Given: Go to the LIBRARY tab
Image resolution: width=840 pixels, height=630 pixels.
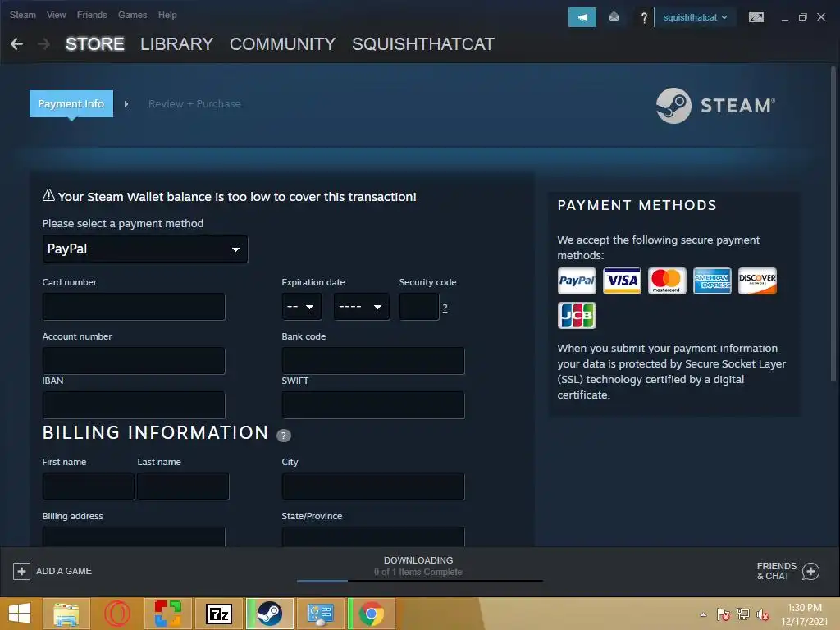Looking at the screenshot, I should 177,44.
